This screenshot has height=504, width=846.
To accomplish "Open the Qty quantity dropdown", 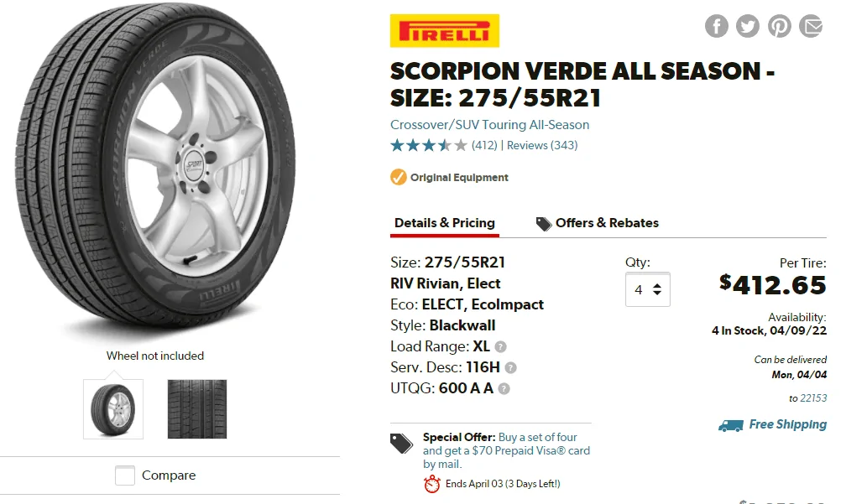I will pyautogui.click(x=647, y=289).
